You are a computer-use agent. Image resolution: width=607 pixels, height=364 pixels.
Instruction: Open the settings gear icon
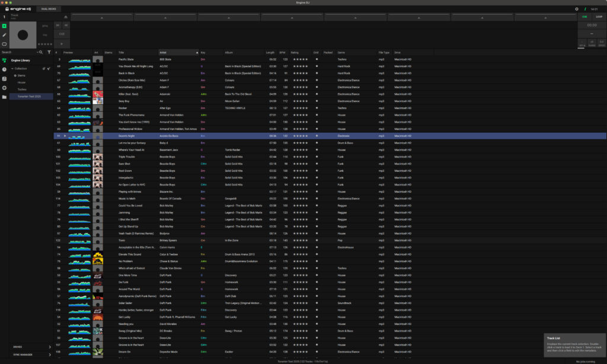(577, 9)
